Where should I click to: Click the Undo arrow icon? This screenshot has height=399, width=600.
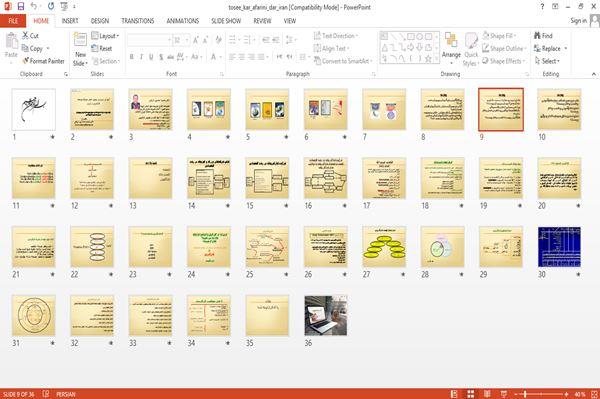click(x=34, y=7)
